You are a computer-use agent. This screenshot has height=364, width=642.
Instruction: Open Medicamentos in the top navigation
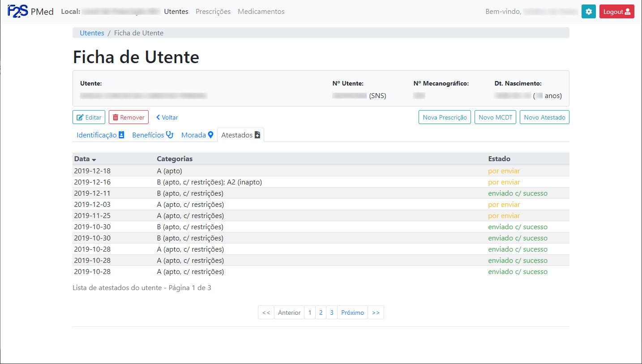(261, 12)
